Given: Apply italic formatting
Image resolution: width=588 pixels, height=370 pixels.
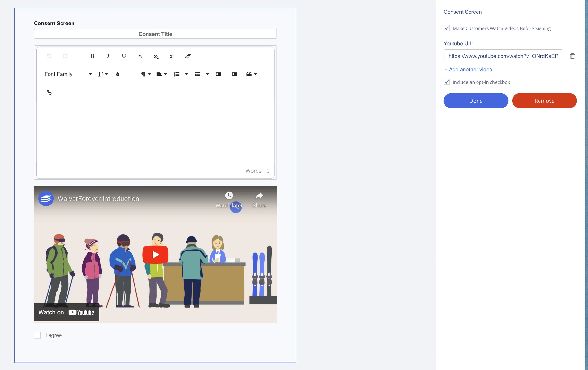Looking at the screenshot, I should (108, 56).
